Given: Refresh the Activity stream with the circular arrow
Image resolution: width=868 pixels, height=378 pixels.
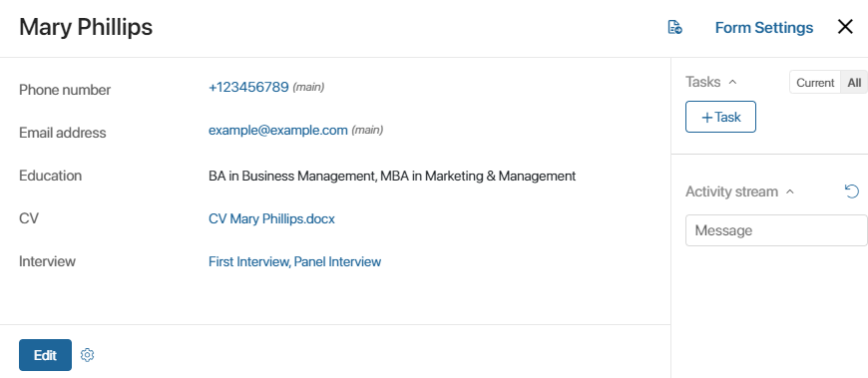Looking at the screenshot, I should [852, 191].
